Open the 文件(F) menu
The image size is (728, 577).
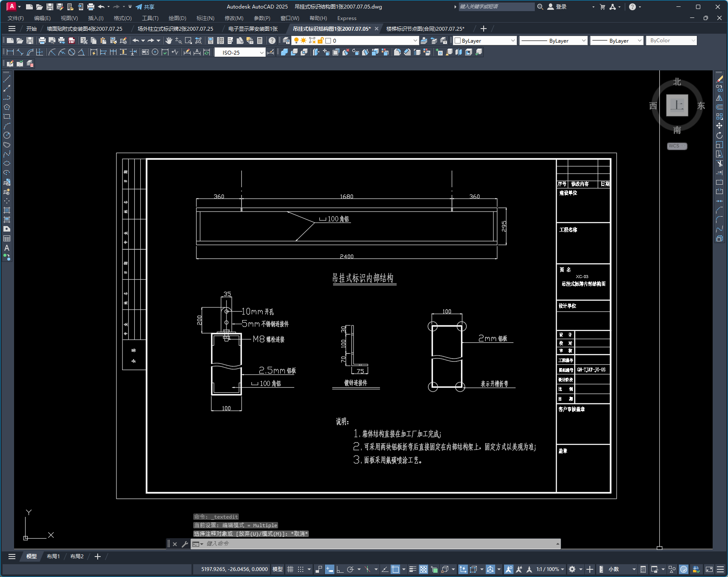click(x=16, y=18)
